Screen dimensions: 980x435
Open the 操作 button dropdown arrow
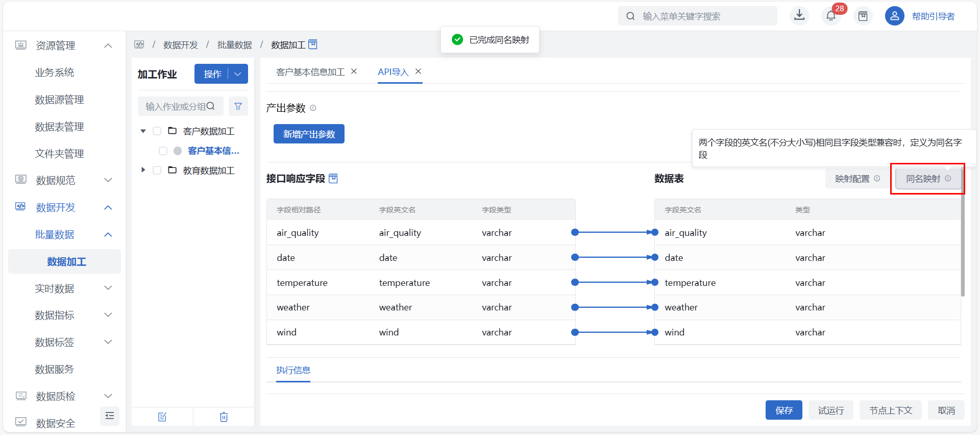[x=238, y=74]
